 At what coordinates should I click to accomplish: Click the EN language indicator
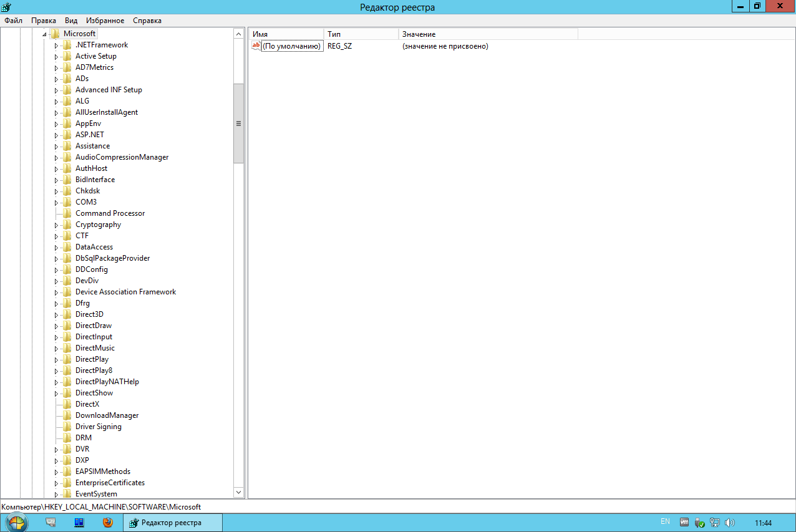(665, 521)
